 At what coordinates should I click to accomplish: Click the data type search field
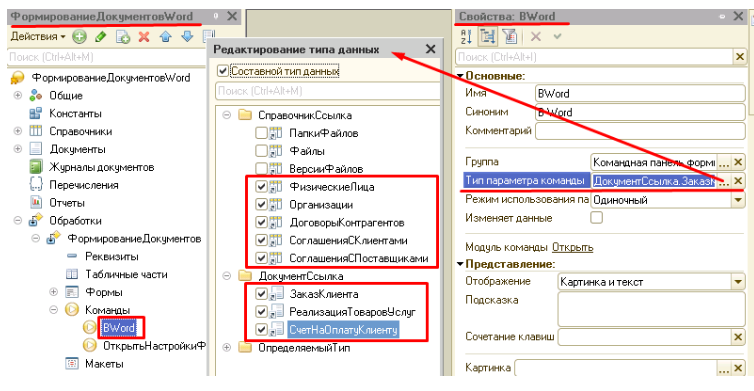click(328, 91)
